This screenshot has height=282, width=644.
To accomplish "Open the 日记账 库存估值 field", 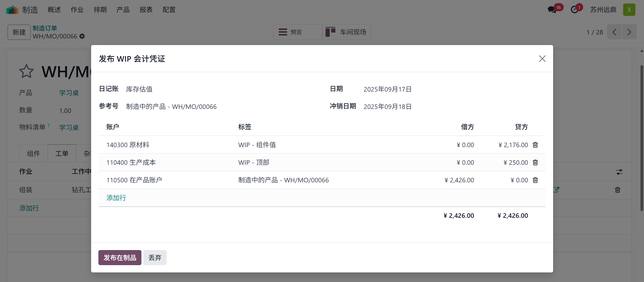I will pyautogui.click(x=139, y=89).
